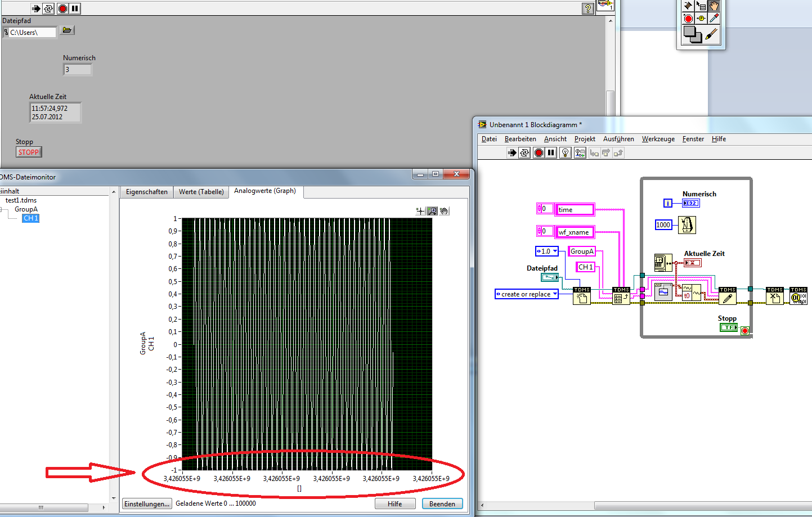Image resolution: width=812 pixels, height=517 pixels.
Task: Switch to Analogwerte (Graph) tab
Action: click(x=265, y=191)
